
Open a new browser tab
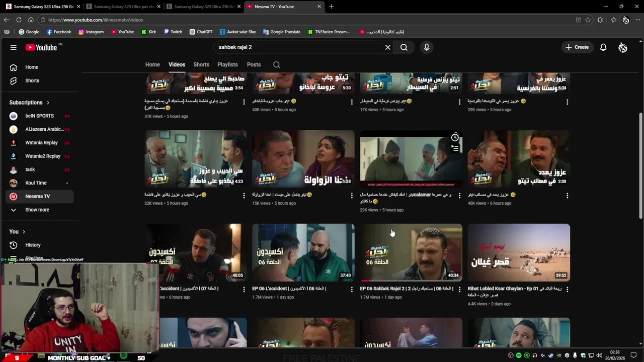[x=331, y=7]
